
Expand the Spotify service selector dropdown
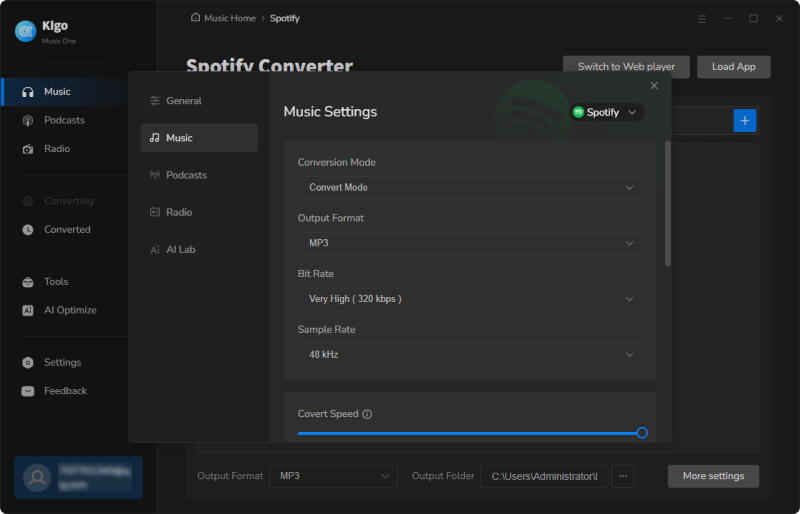(x=606, y=112)
